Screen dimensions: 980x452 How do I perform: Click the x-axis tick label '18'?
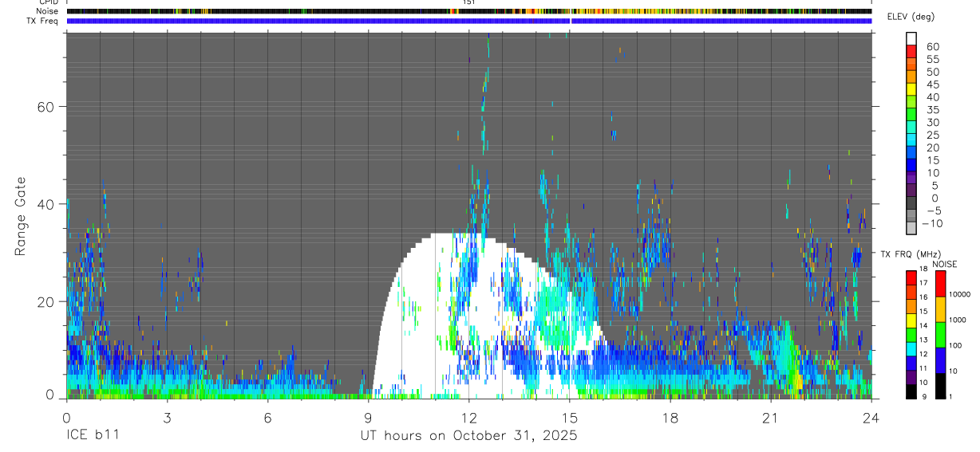[670, 419]
